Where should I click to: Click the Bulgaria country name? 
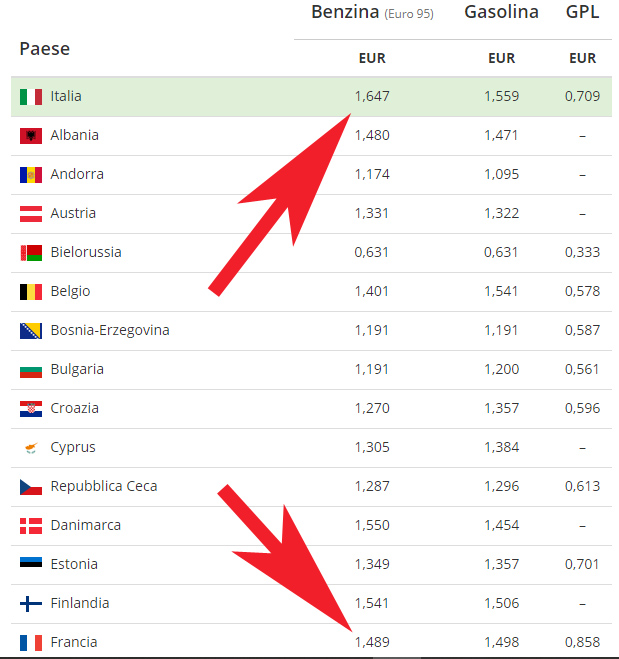(77, 369)
